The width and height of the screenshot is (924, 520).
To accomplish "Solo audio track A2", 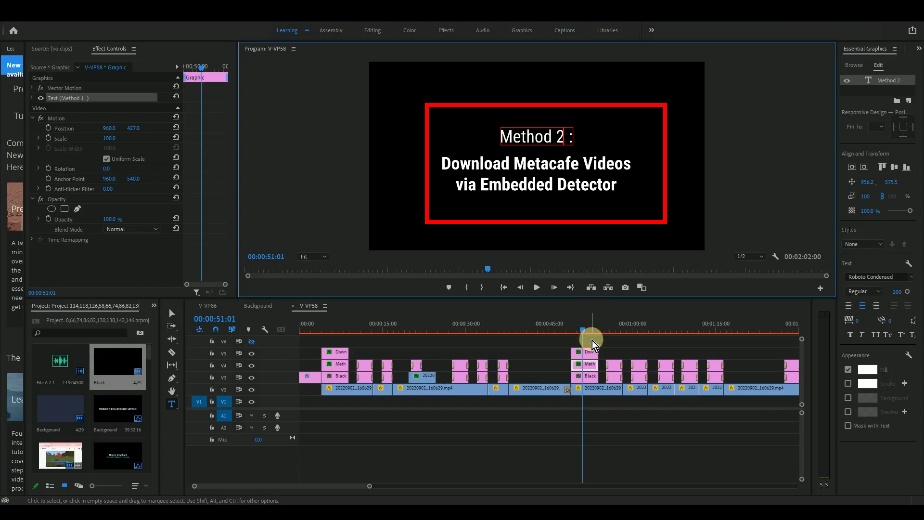I will pos(264,428).
